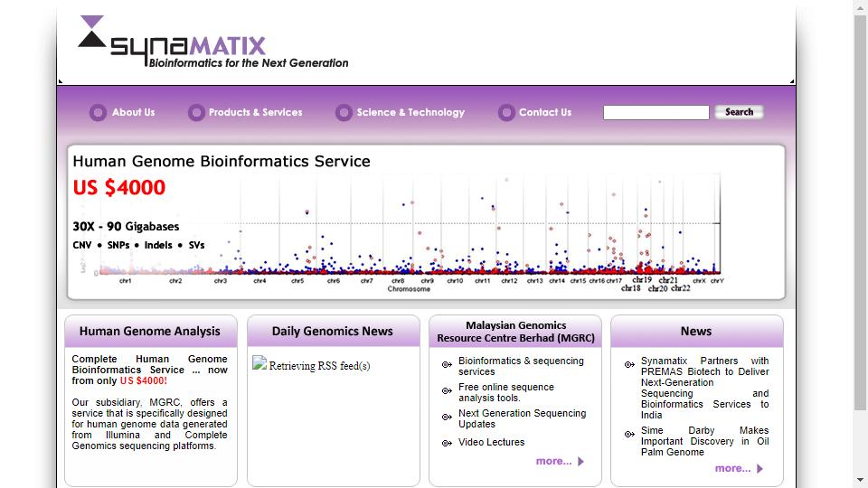Open Free online sequence analysis tools link
The width and height of the screenshot is (868, 488).
coord(506,392)
